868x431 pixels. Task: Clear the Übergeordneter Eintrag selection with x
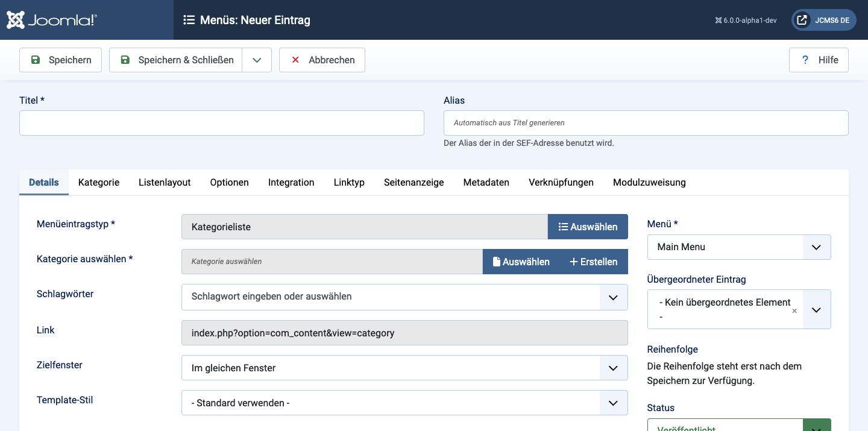coord(794,311)
